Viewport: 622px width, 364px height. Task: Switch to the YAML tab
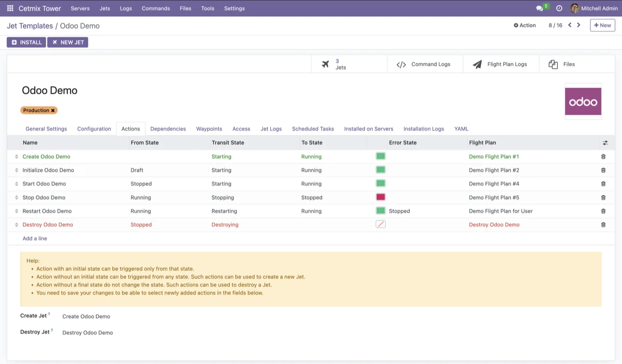(x=461, y=129)
